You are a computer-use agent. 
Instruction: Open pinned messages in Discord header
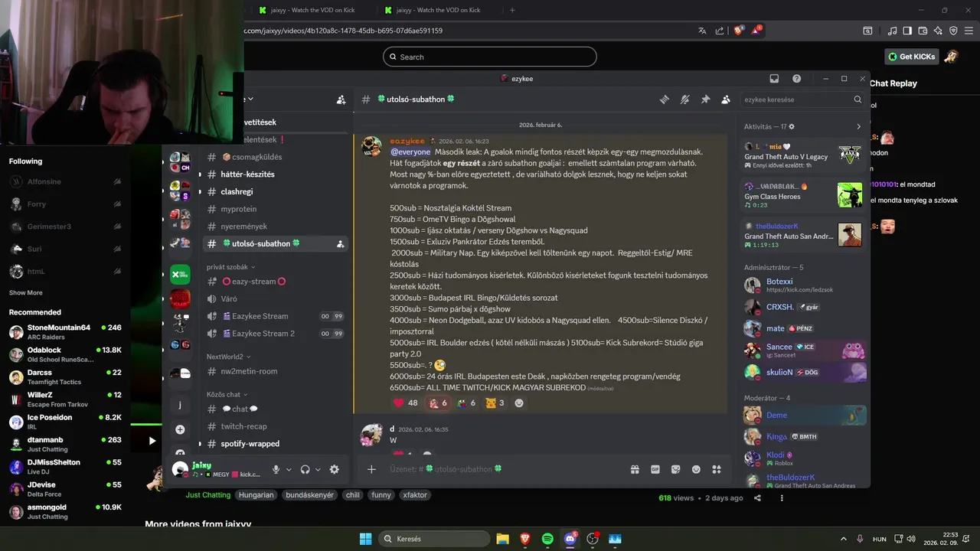coord(705,99)
